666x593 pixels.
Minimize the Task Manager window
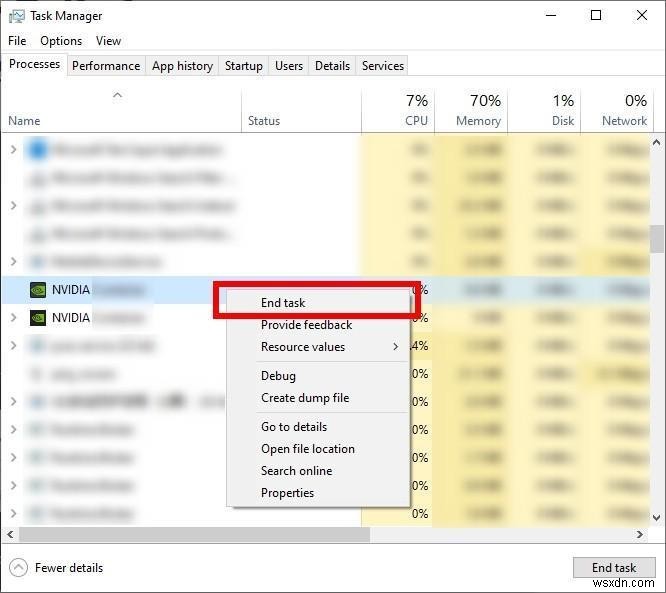(551, 16)
